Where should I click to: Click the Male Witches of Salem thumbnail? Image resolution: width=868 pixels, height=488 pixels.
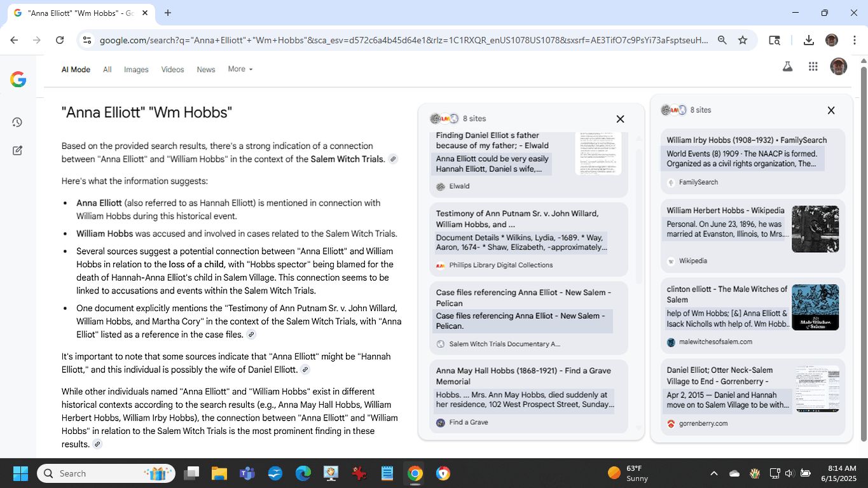coord(815,307)
